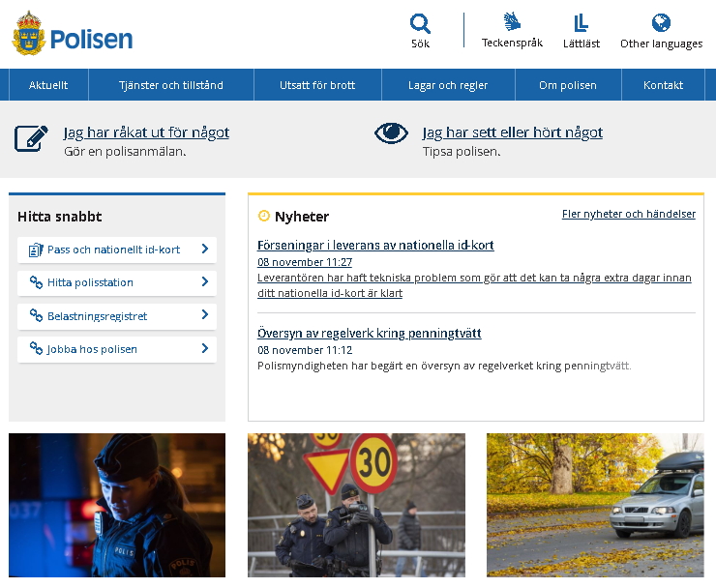Click chevron on Belastningsregistret row
Image resolution: width=716 pixels, height=588 pixels.
tap(205, 314)
